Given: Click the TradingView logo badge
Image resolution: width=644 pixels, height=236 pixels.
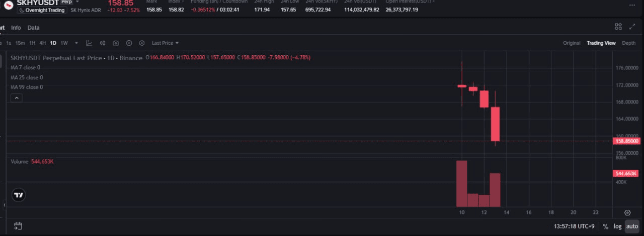Looking at the screenshot, I should pyautogui.click(x=19, y=195).
